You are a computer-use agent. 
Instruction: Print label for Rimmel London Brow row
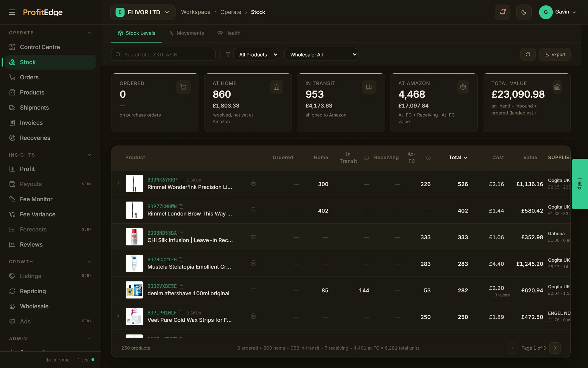coord(254,210)
